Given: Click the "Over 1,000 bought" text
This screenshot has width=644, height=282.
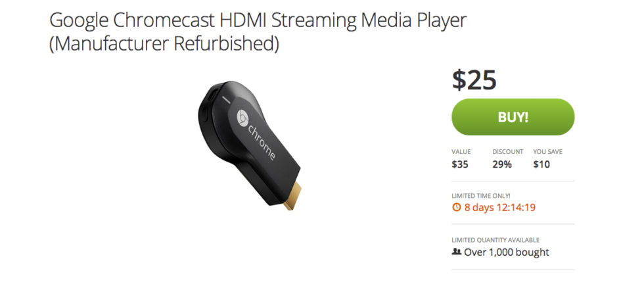Looking at the screenshot, I should pyautogui.click(x=506, y=252).
